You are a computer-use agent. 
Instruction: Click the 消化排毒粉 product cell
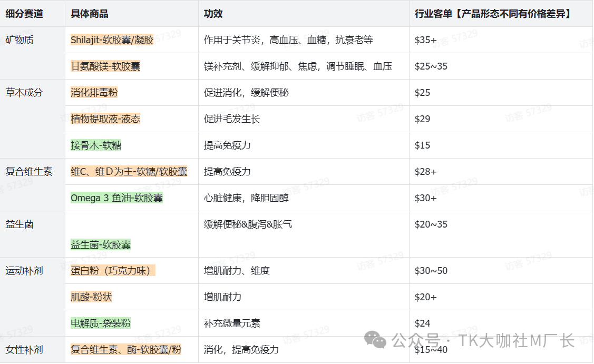[94, 93]
